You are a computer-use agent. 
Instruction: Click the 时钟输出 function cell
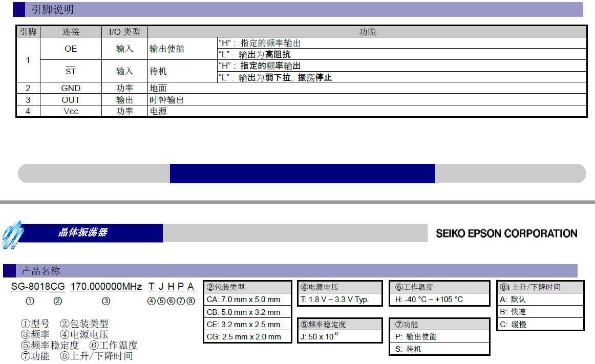tap(367, 100)
